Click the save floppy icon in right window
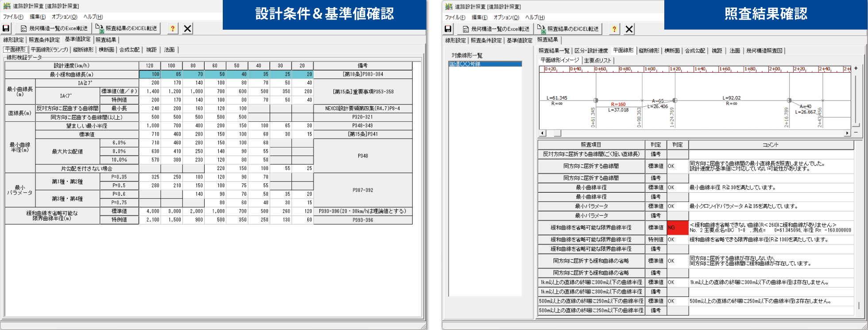 point(448,29)
